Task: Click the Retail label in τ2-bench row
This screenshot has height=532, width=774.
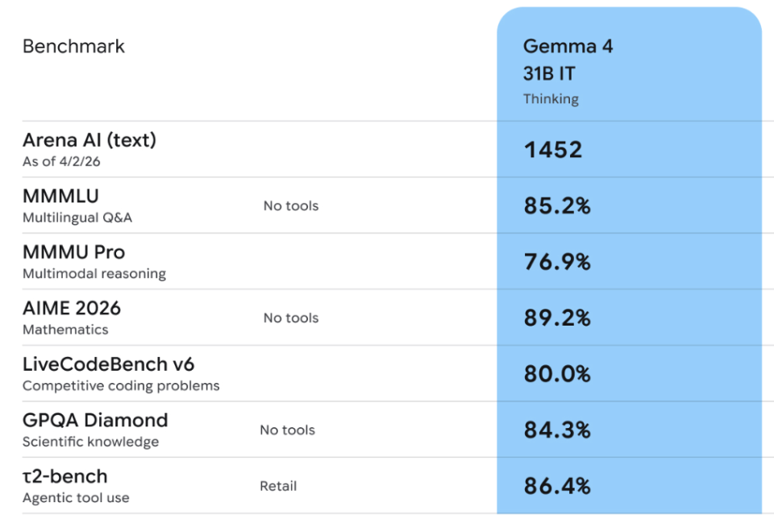Action: pos(278,486)
